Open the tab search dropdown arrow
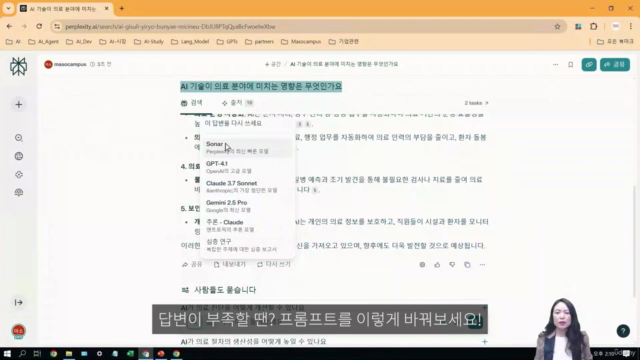 pos(8,9)
